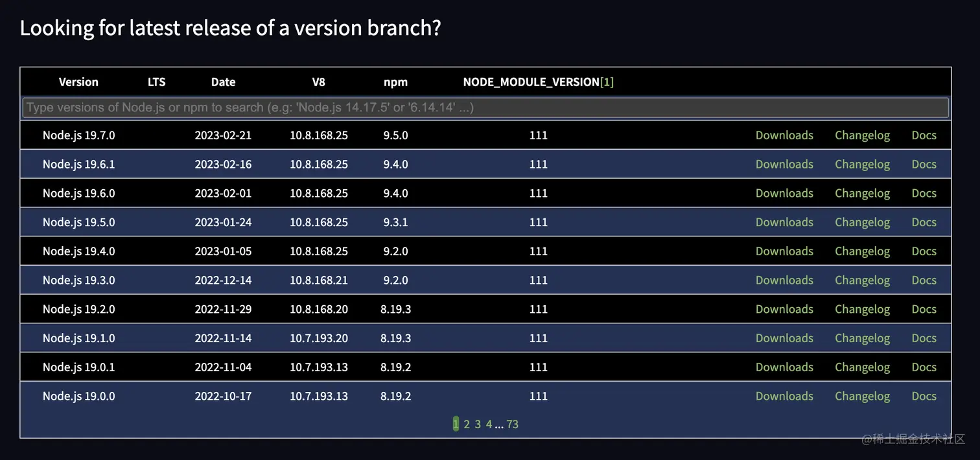Click the Downloads link for Node.js 19.7.0
Viewport: 980px width, 460px height.
coord(784,135)
